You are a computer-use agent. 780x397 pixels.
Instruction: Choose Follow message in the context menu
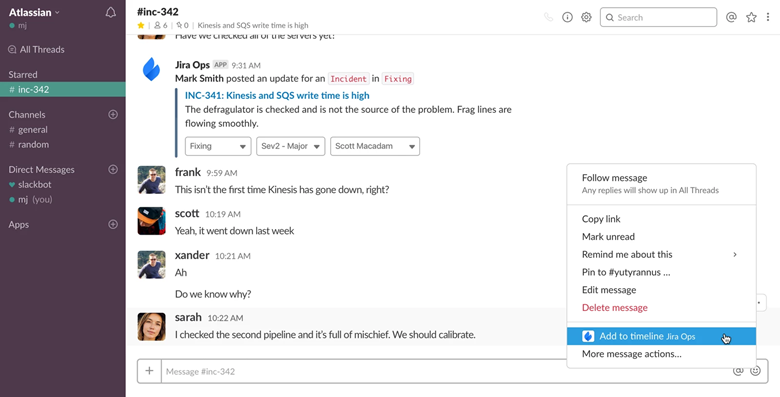662,184
